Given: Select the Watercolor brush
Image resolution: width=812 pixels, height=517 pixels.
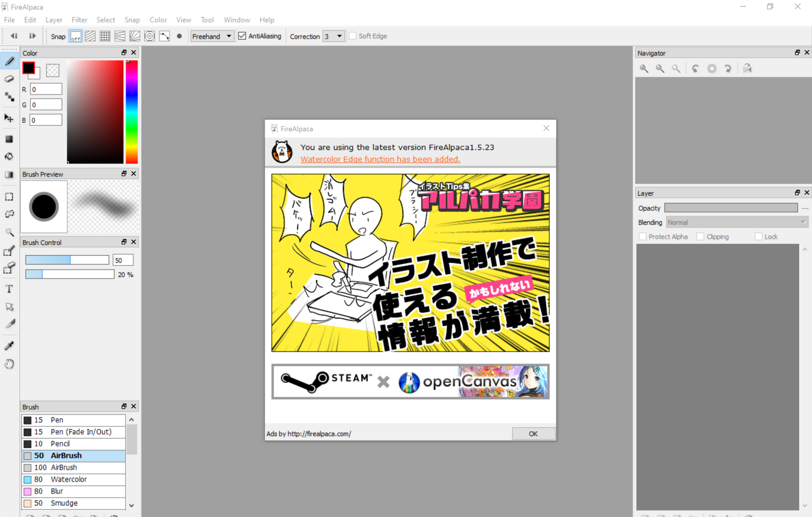Looking at the screenshot, I should 73,479.
